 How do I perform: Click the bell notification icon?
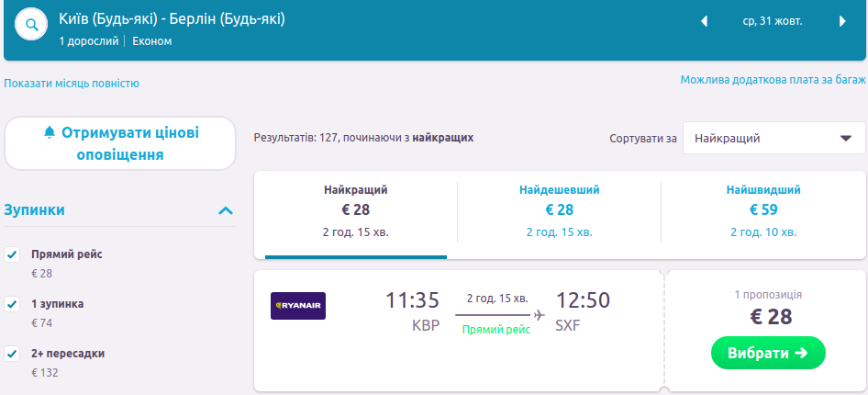(50, 132)
